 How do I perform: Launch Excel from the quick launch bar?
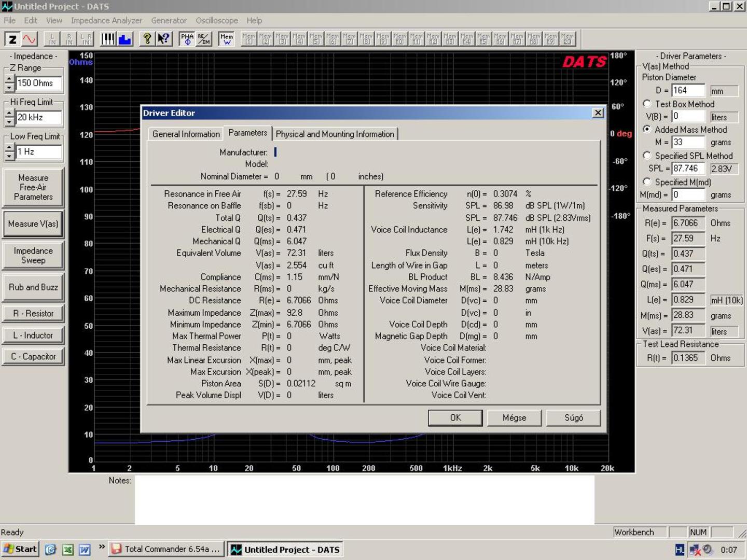[67, 550]
